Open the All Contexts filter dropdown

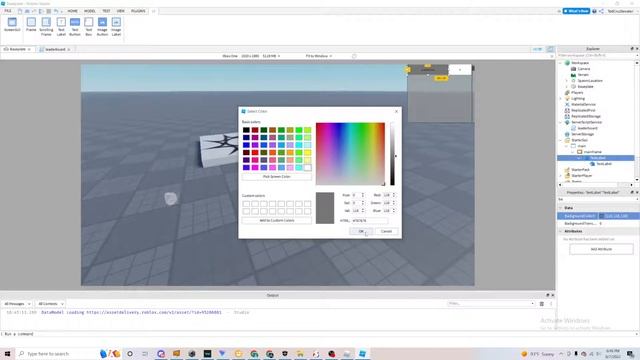pyautogui.click(x=51, y=304)
